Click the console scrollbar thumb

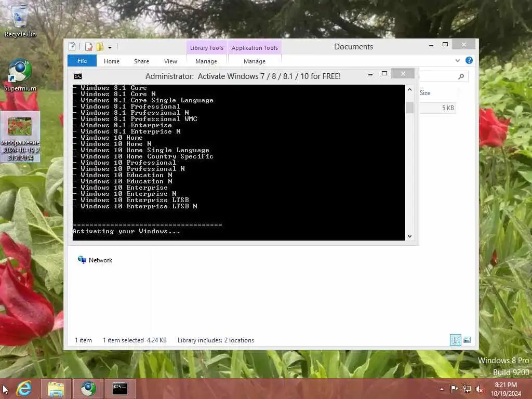click(x=409, y=108)
